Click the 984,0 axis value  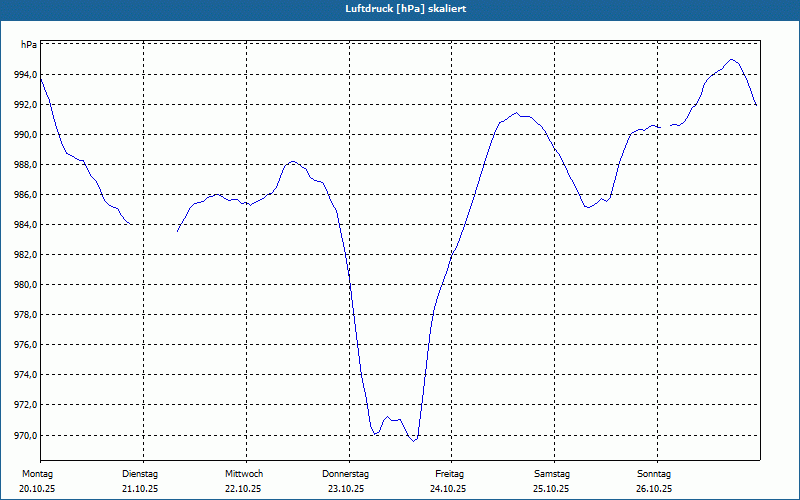26,225
